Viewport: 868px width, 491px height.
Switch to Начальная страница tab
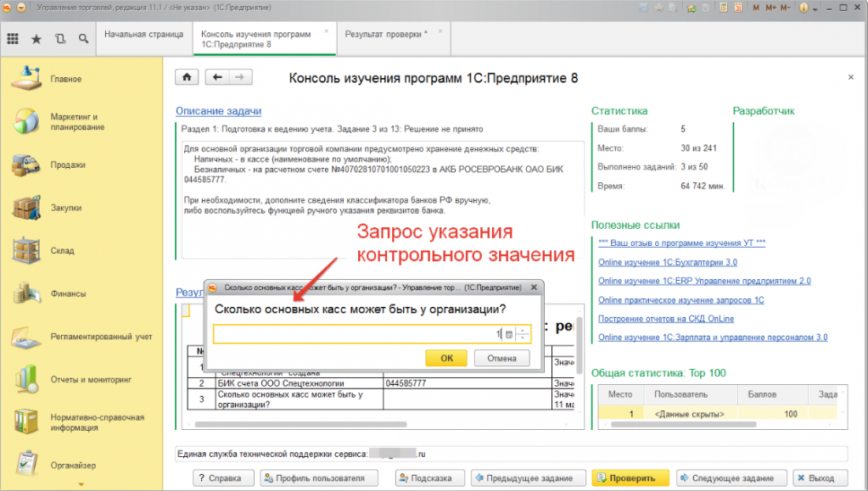144,34
